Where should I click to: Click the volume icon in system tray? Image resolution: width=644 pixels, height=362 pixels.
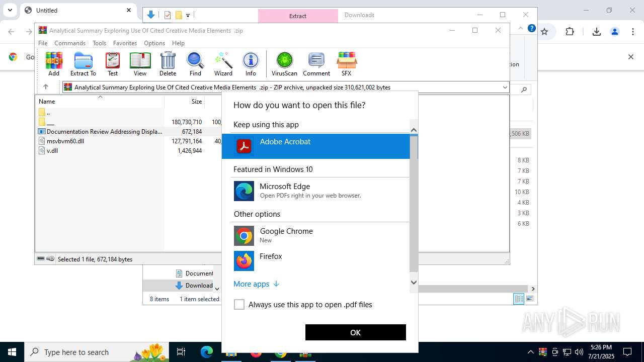coord(579,352)
